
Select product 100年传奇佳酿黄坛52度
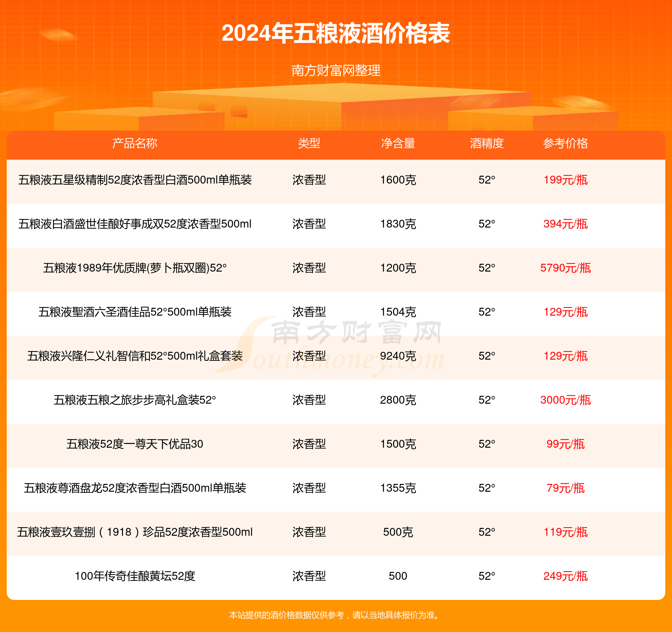(x=135, y=576)
